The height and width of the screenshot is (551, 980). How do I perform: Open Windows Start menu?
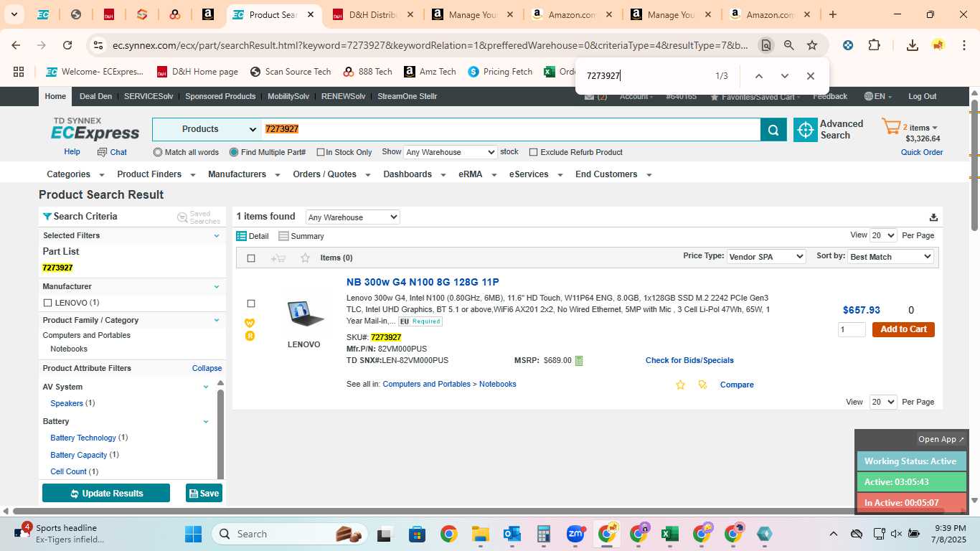[194, 534]
